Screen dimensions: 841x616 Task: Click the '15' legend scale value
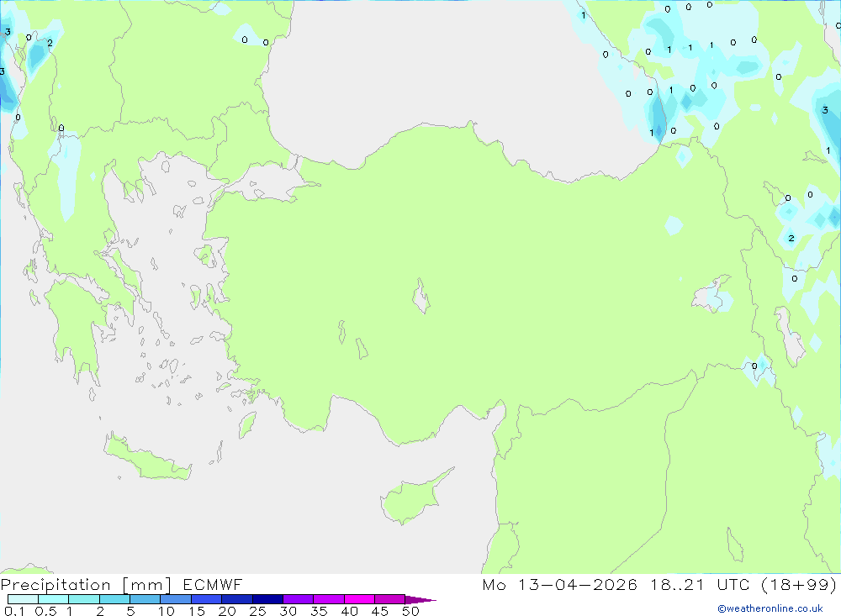[196, 611]
